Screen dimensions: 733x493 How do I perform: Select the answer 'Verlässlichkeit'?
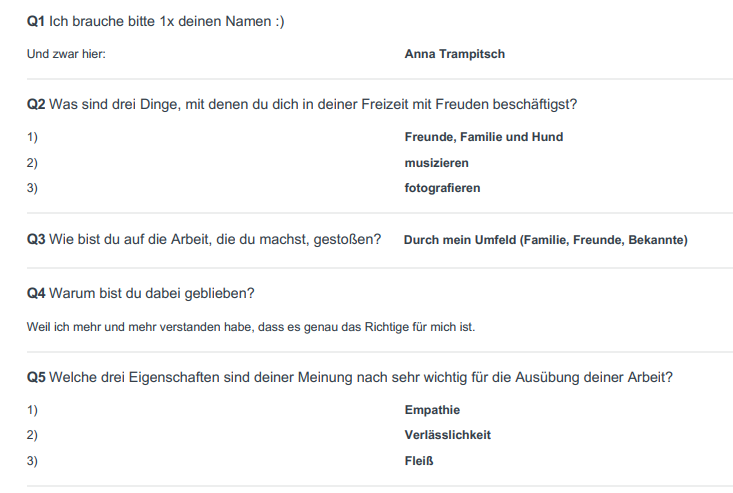click(448, 435)
